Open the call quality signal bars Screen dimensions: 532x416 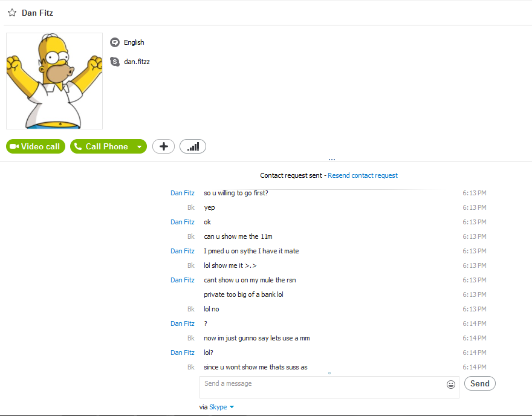coord(193,146)
